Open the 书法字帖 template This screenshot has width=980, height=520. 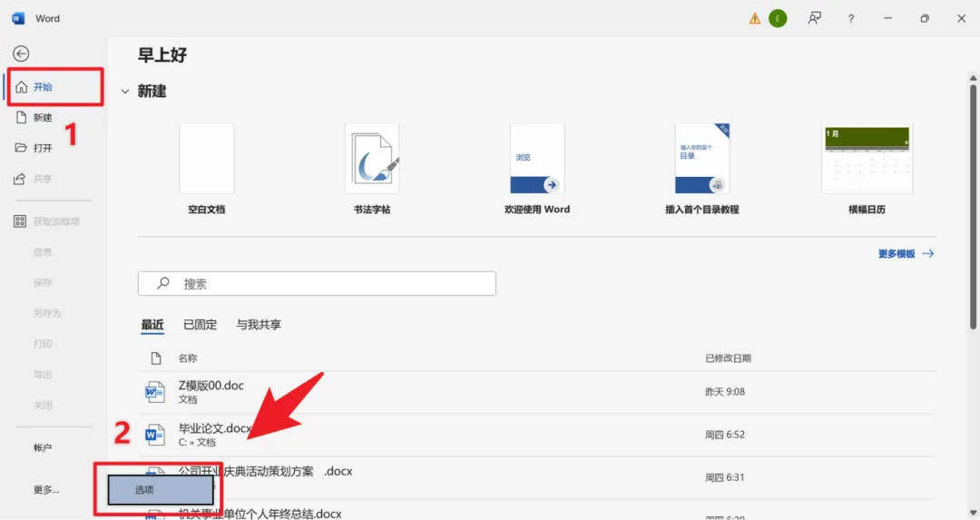372,169
